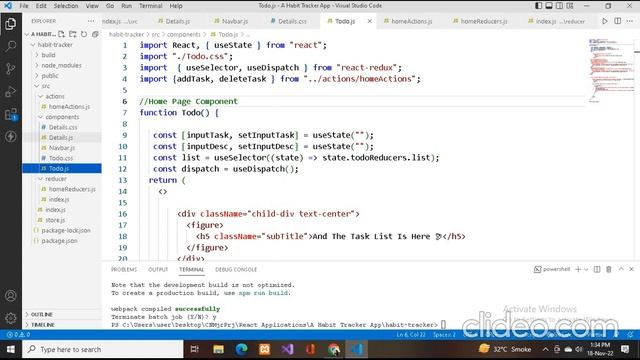
Task: Click Spaces: 2 indentation in status bar
Action: pos(444,335)
